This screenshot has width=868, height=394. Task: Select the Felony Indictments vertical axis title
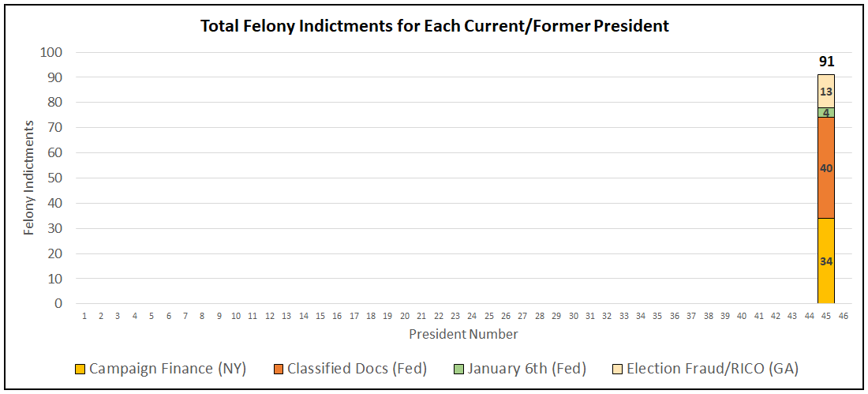click(x=29, y=178)
